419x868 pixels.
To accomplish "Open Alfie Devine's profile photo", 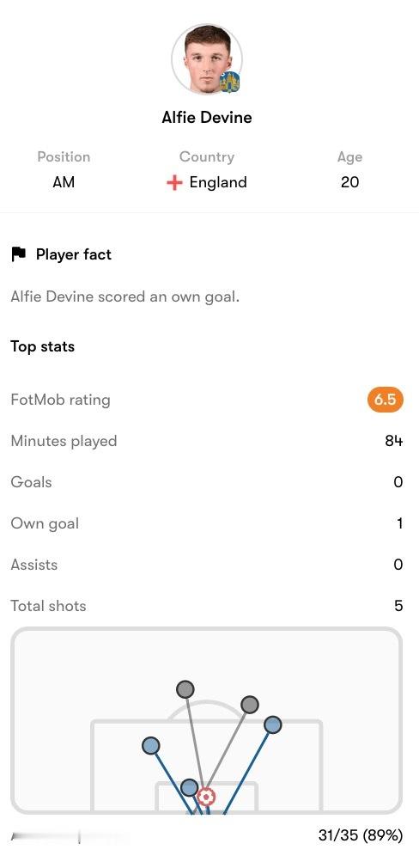I will pos(207,59).
